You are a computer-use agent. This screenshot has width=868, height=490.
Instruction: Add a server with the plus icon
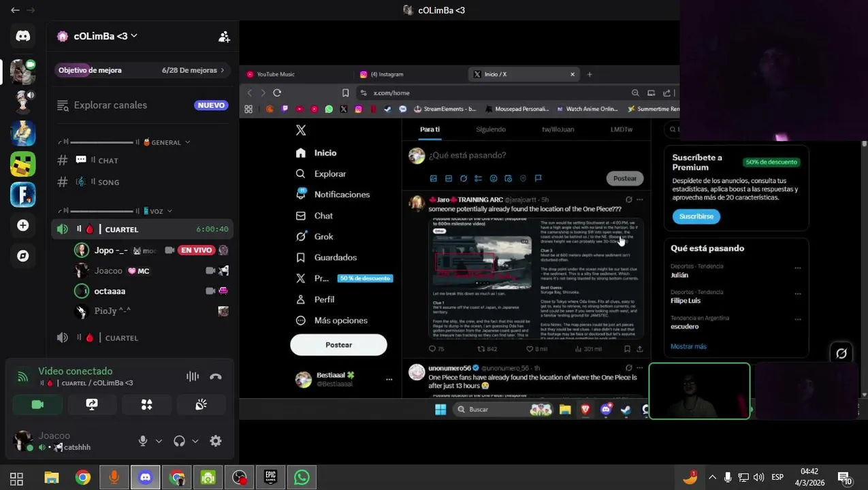[x=23, y=225]
